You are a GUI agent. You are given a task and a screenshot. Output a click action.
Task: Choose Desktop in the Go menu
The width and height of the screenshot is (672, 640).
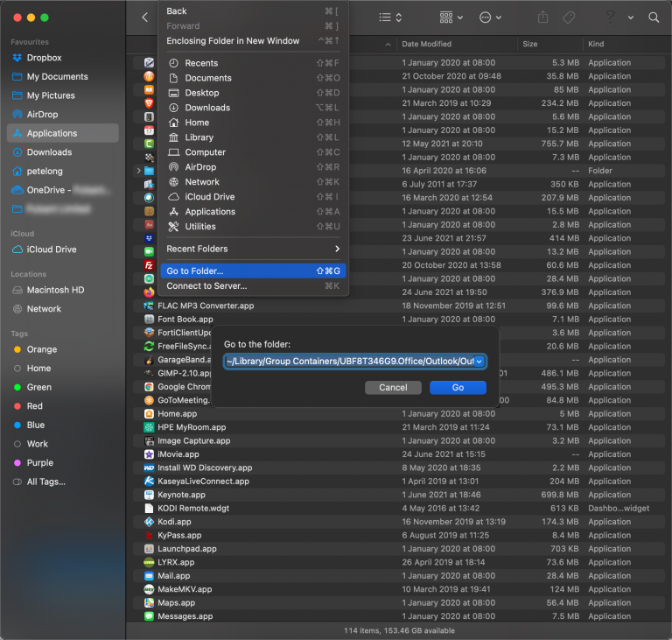[x=253, y=93]
